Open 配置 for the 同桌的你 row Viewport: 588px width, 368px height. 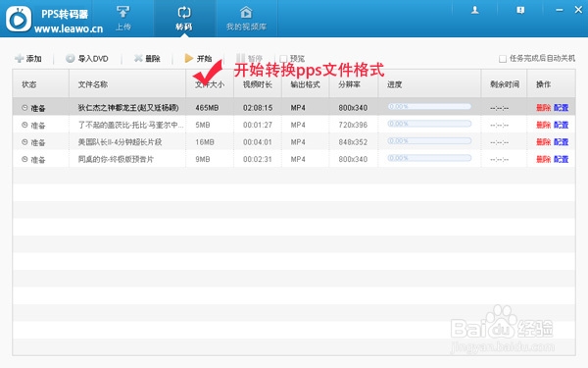point(561,159)
